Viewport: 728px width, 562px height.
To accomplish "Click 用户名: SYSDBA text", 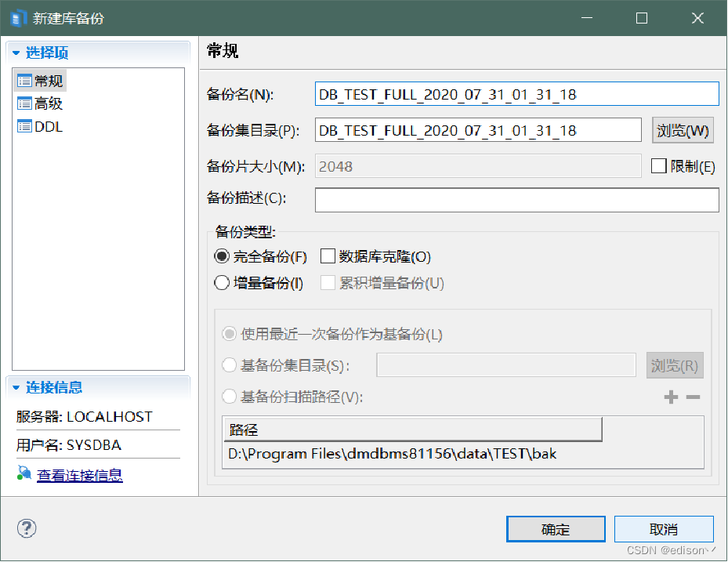I will [x=69, y=445].
